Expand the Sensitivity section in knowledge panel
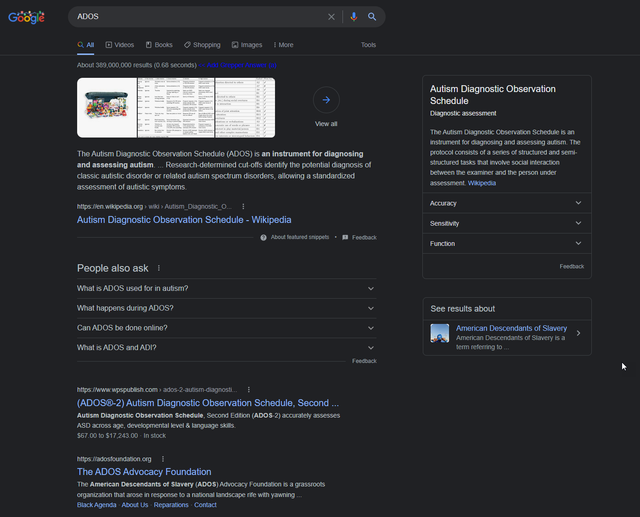Image resolution: width=640 pixels, height=517 pixels. pos(507,223)
